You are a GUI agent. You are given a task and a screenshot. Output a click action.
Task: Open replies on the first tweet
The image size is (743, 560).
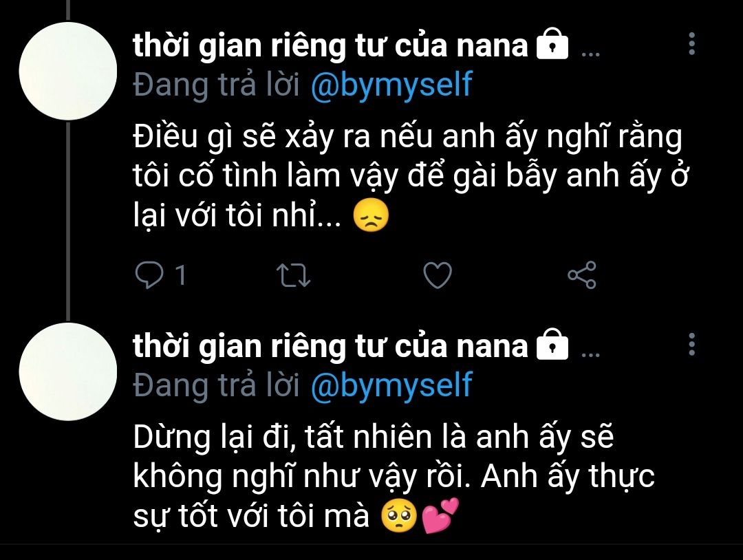pos(149,274)
